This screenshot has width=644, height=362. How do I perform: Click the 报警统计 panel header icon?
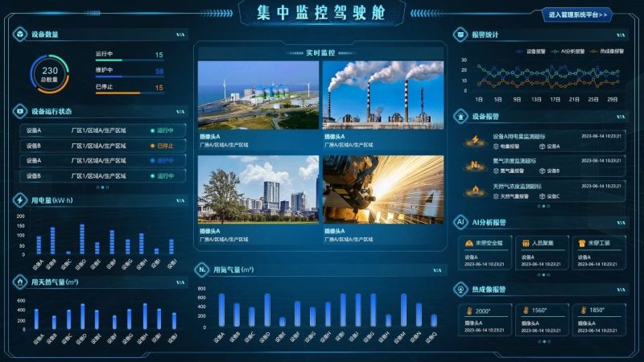(x=460, y=35)
